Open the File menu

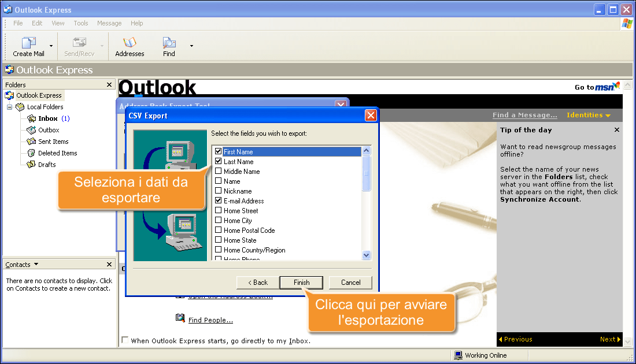[18, 23]
